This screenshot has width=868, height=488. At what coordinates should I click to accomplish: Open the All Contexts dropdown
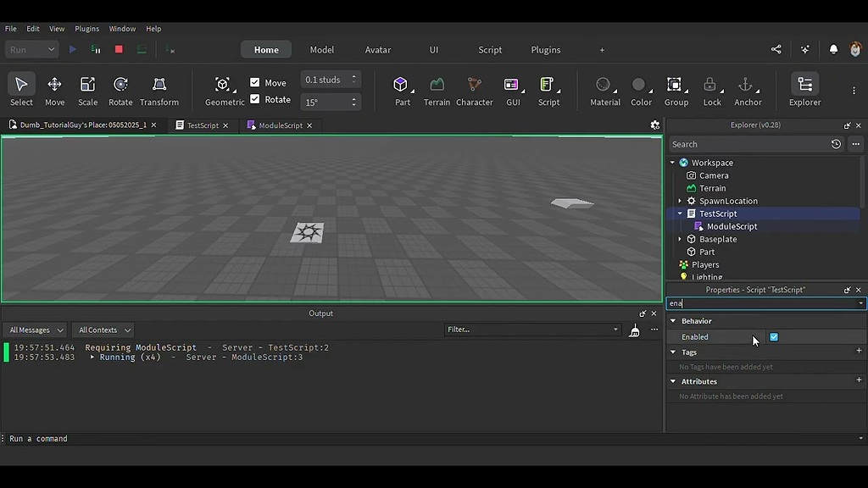[x=104, y=330]
